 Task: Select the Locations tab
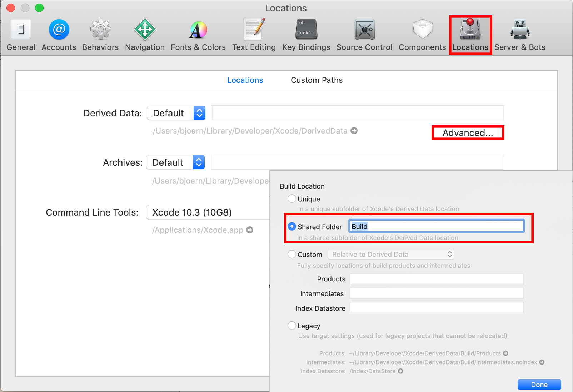245,80
